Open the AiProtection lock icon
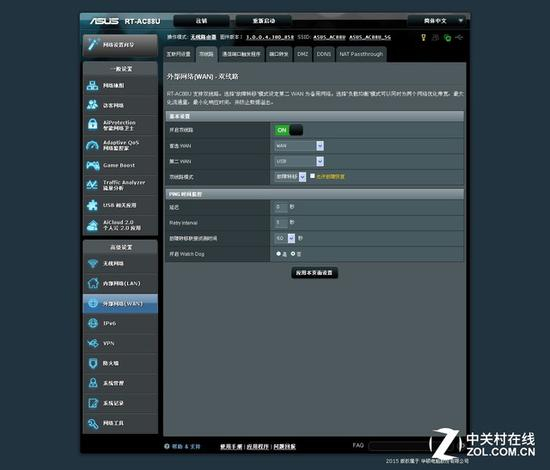The width and height of the screenshot is (550, 470). 93,124
